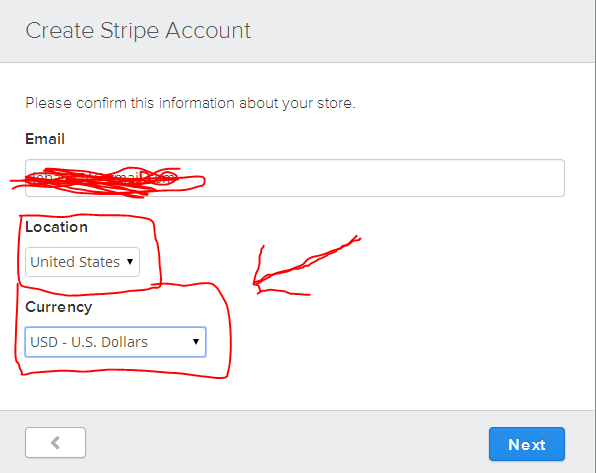Click the Location field label
The width and height of the screenshot is (596, 473).
56,227
